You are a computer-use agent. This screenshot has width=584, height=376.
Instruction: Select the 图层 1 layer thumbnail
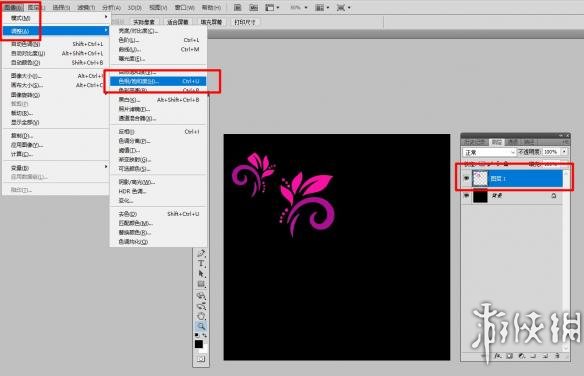click(480, 179)
